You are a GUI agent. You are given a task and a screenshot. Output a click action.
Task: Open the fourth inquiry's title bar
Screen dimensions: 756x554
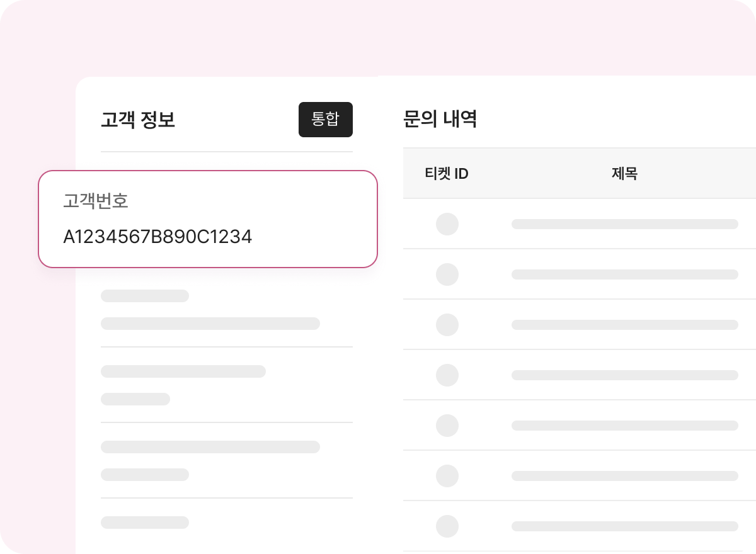[x=624, y=375]
